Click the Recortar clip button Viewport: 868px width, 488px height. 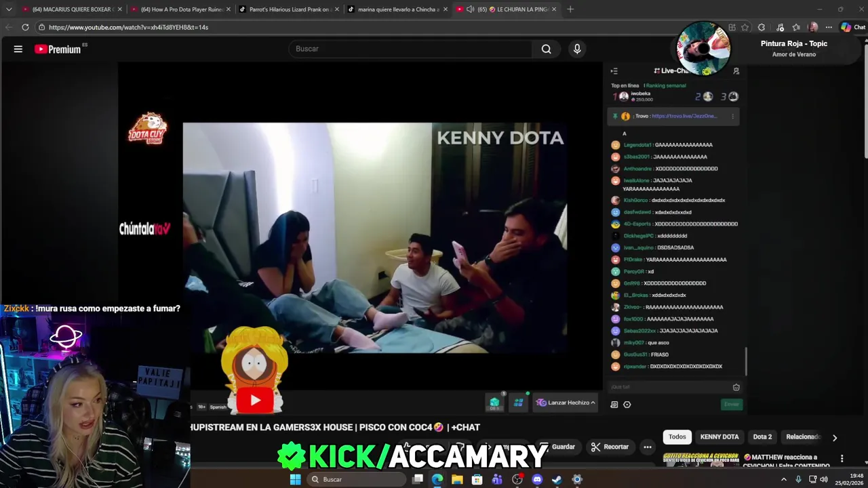click(x=610, y=447)
